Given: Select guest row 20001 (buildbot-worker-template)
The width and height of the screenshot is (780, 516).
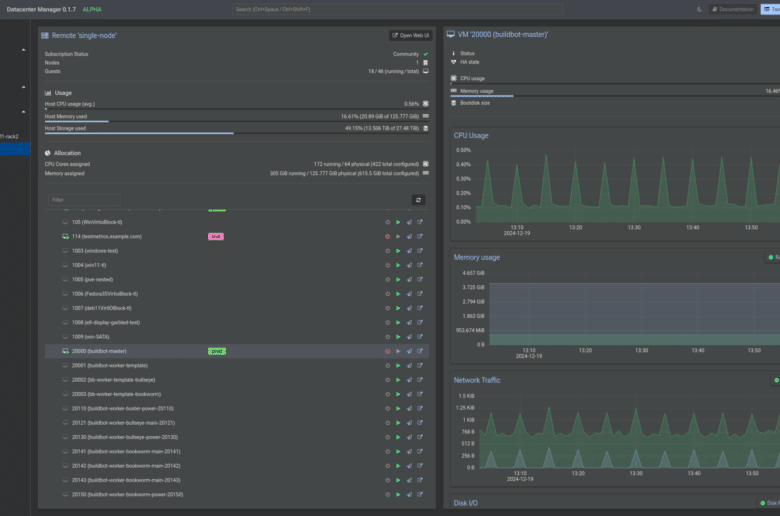Looking at the screenshot, I should [237, 366].
